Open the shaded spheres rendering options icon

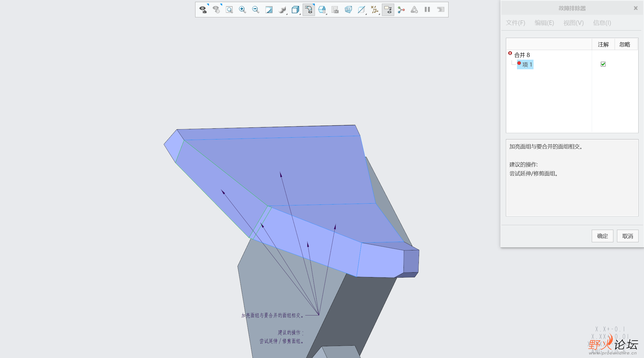tap(282, 10)
